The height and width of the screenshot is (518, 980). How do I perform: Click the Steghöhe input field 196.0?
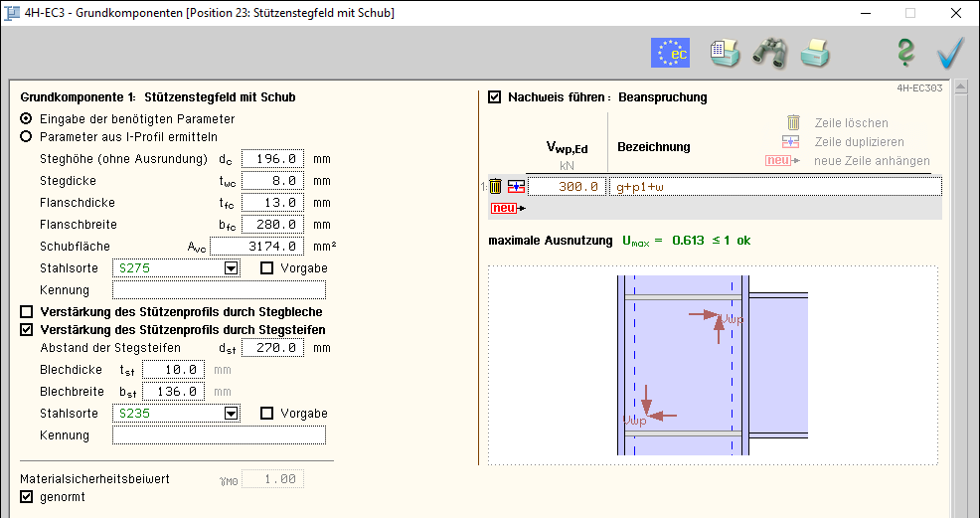pyautogui.click(x=272, y=159)
